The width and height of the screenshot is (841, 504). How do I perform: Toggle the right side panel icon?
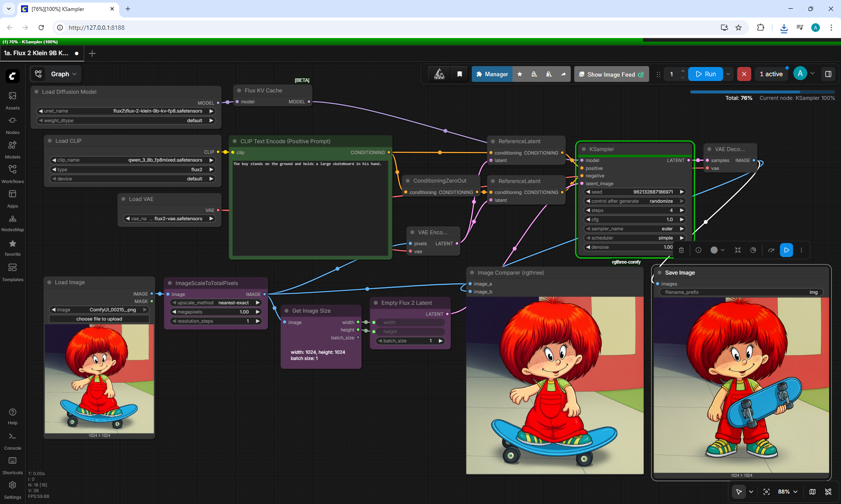(x=828, y=74)
